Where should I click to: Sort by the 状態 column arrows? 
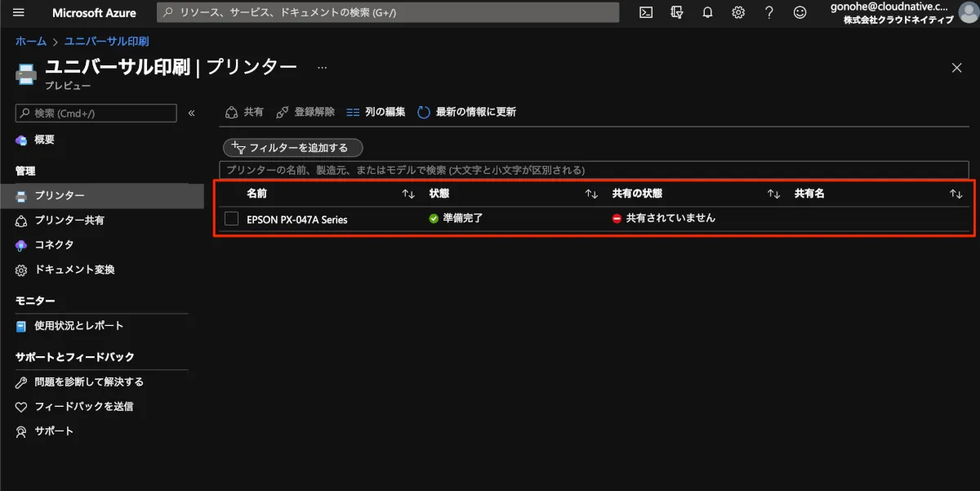point(591,194)
